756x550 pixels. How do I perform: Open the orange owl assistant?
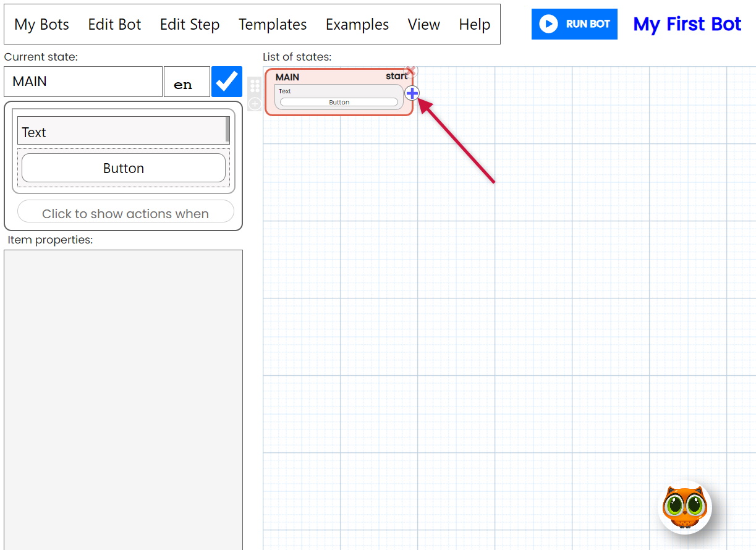click(685, 507)
